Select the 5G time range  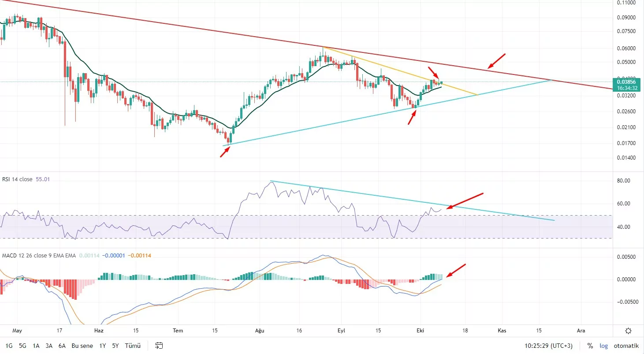click(x=22, y=346)
